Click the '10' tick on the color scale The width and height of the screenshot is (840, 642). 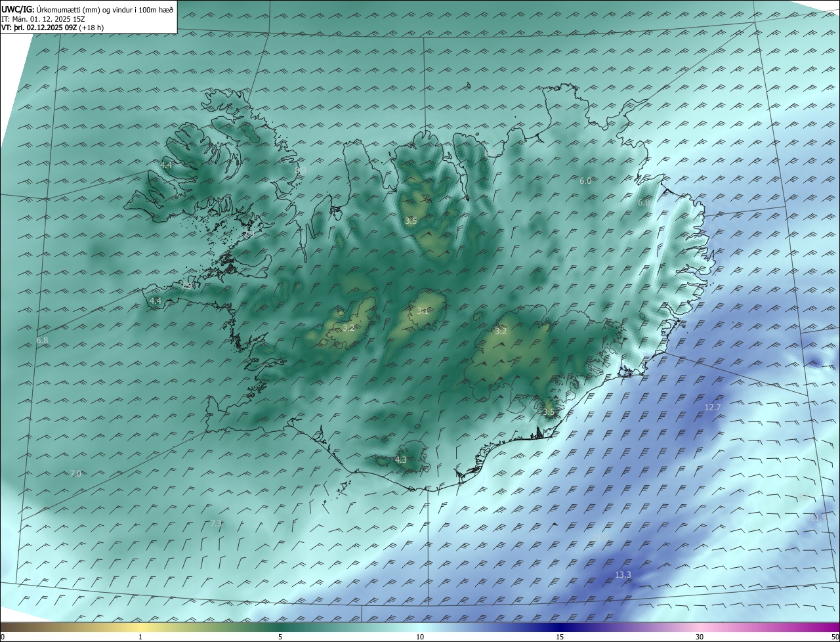pyautogui.click(x=420, y=637)
